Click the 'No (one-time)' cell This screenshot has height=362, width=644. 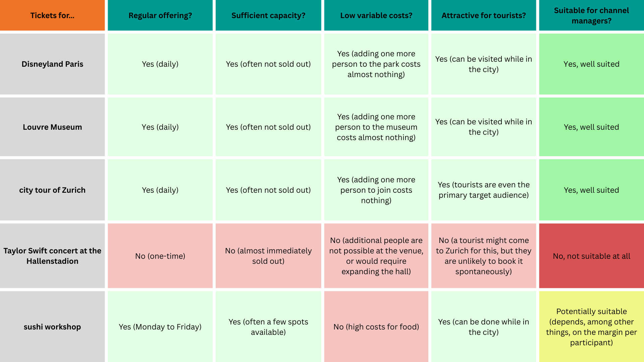pos(160,256)
